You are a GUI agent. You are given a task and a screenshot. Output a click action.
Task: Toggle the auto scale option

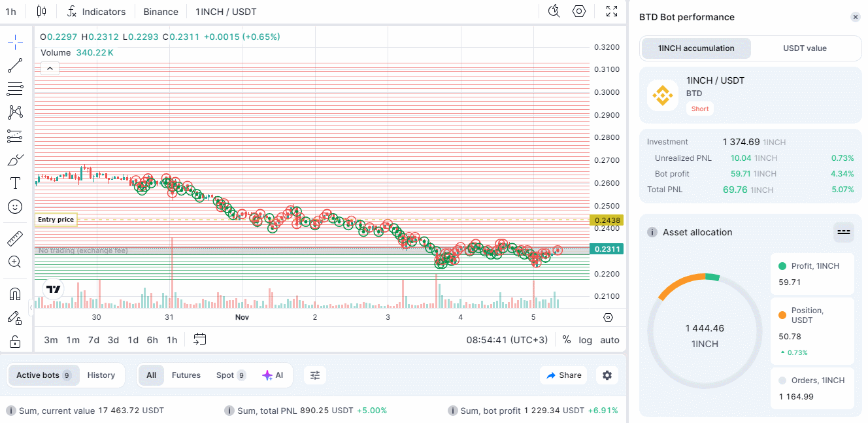pos(609,340)
